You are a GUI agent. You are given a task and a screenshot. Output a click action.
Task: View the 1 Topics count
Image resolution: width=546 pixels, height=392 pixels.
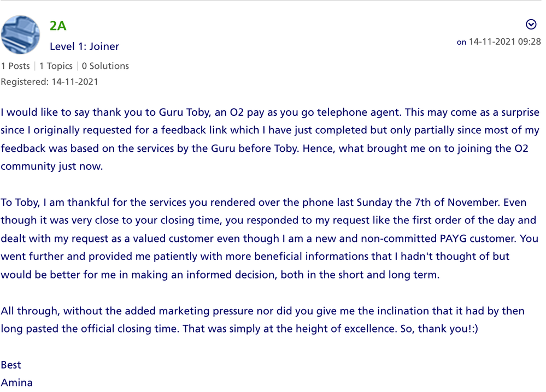56,66
